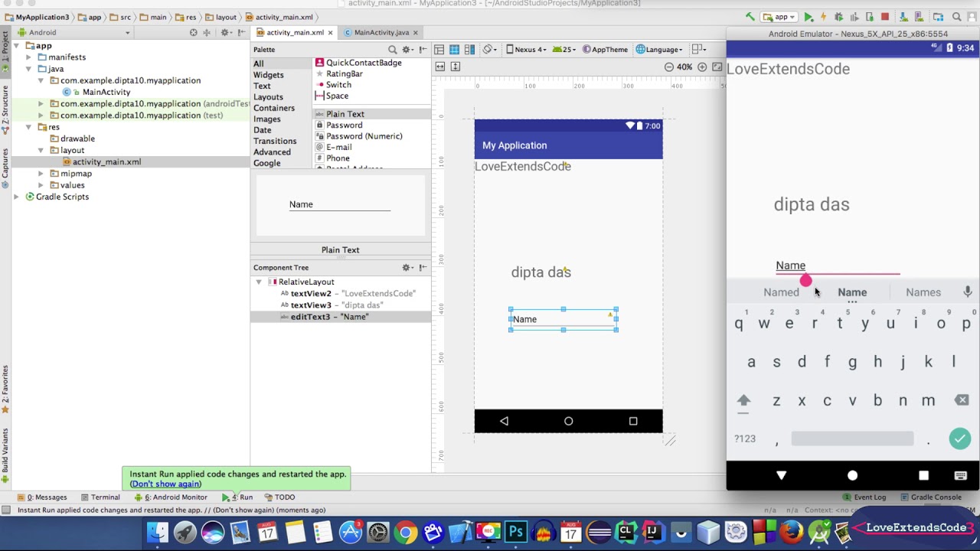Show the Design view layout icon

click(x=439, y=49)
